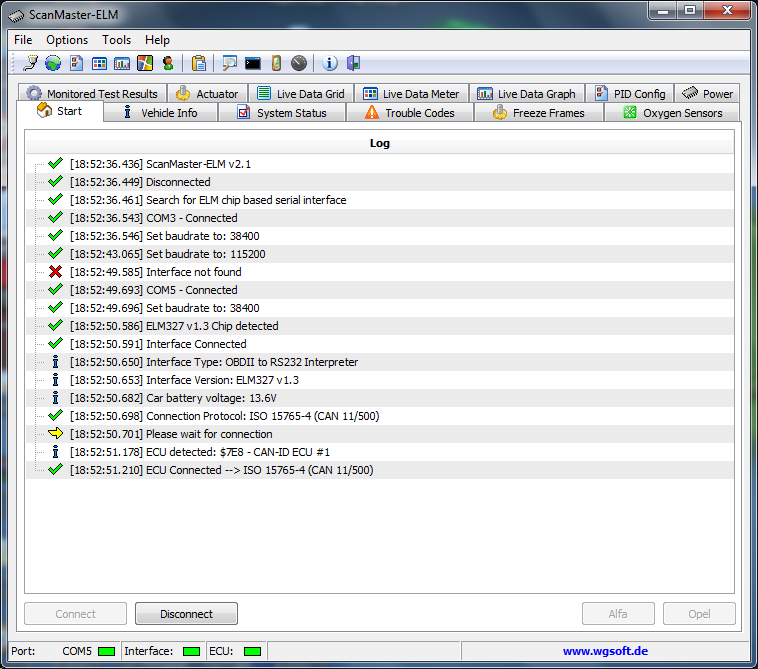Open the terminal console icon
The width and height of the screenshot is (758, 669).
pyautogui.click(x=253, y=63)
